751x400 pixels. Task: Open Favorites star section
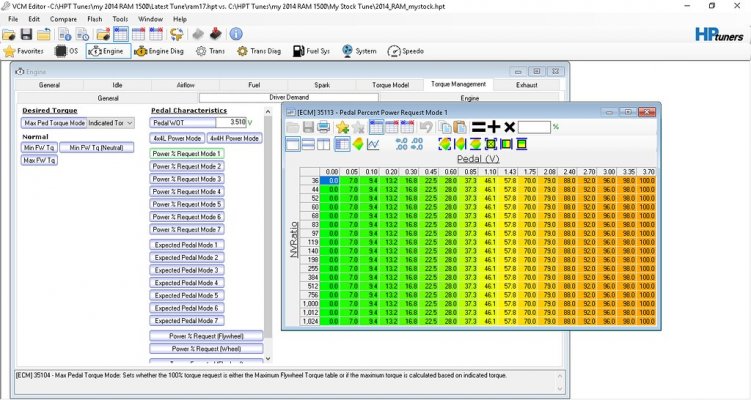pyautogui.click(x=23, y=51)
